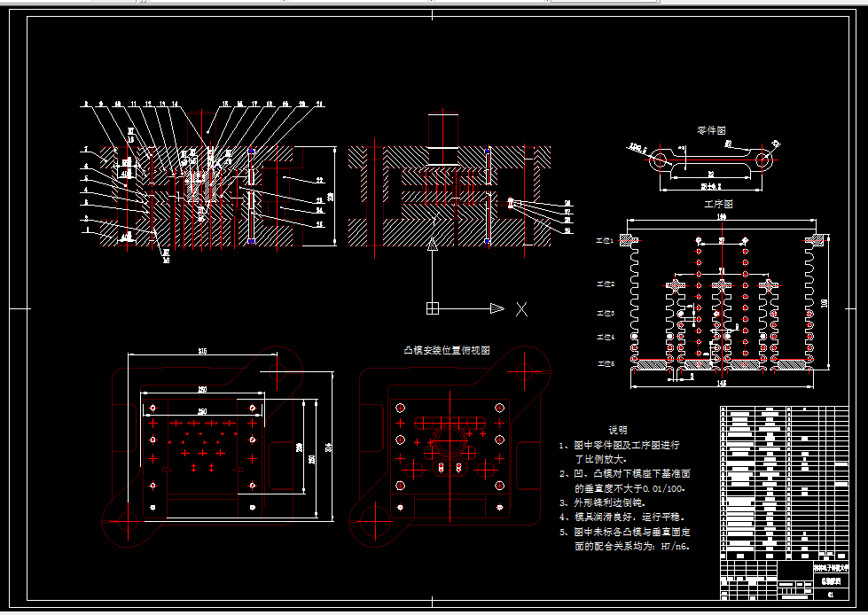Click note line 图中零件图及工序图进行
Viewport: 868px width, 615px height.
point(627,445)
